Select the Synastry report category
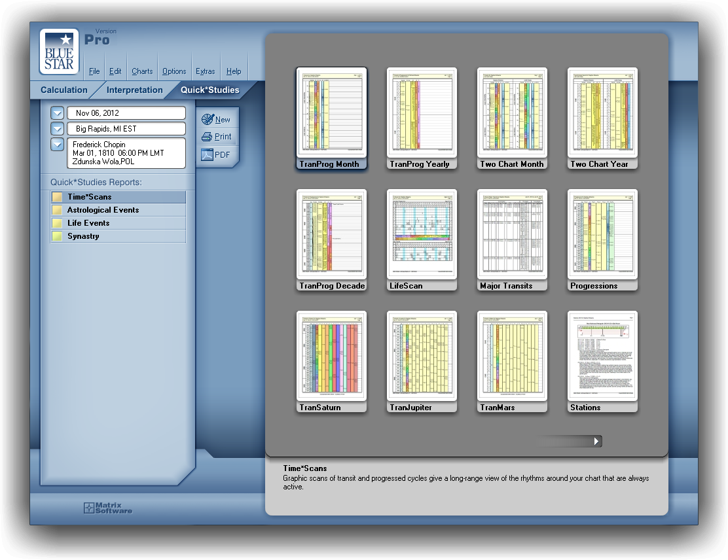The width and height of the screenshot is (728, 560). (118, 236)
